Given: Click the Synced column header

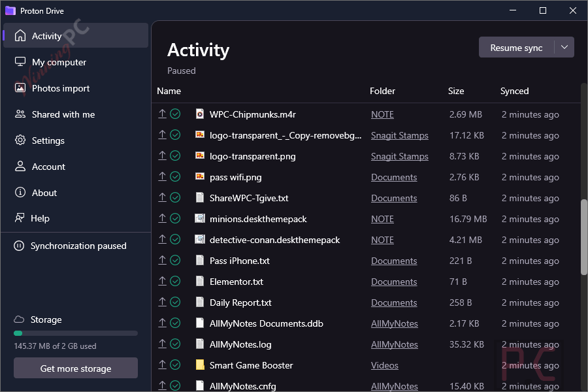Looking at the screenshot, I should pyautogui.click(x=515, y=91).
